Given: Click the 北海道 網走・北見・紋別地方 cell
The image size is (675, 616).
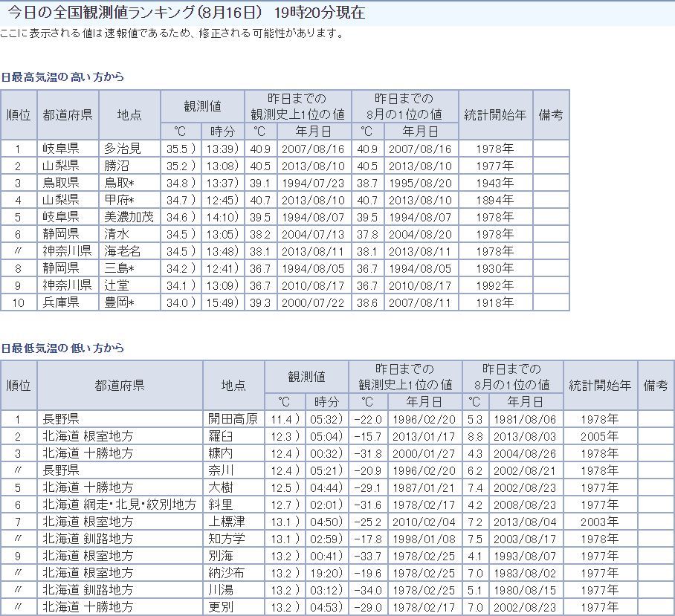Looking at the screenshot, I should click(119, 505).
